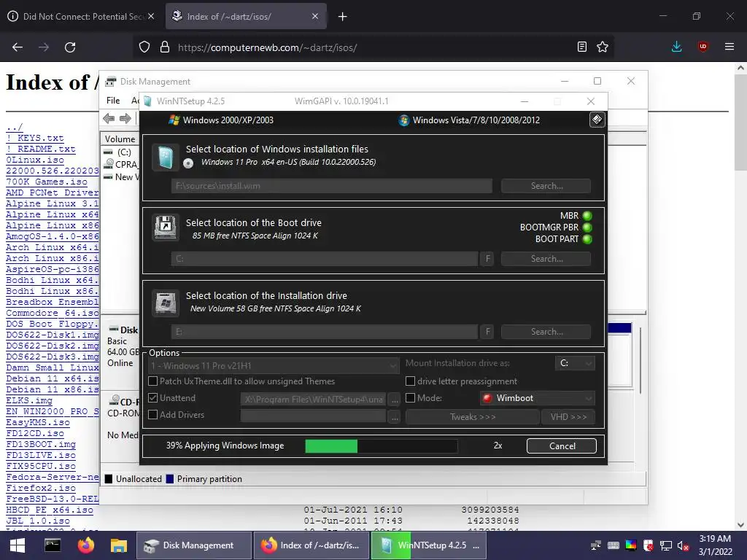
Task: Open the 0Linux.iso link
Action: pos(35,160)
